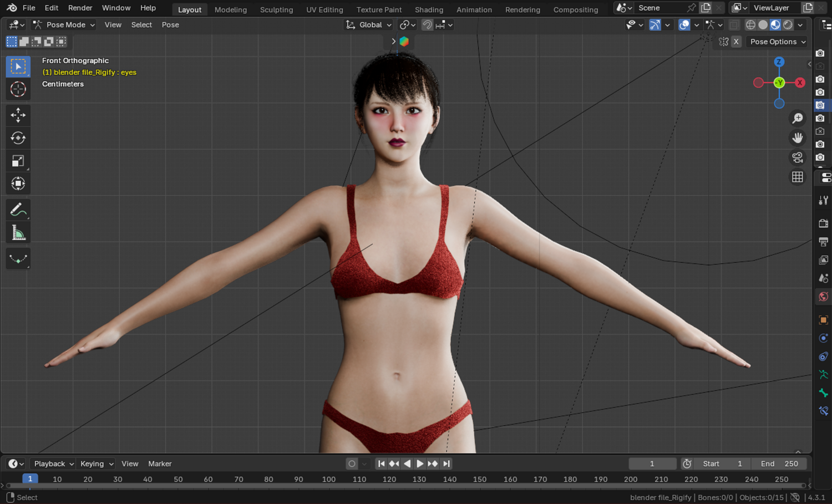Open the File menu
The width and height of the screenshot is (832, 504).
(29, 8)
